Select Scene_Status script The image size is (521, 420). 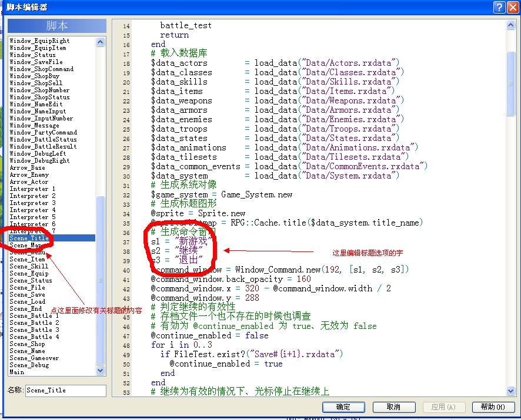31,281
